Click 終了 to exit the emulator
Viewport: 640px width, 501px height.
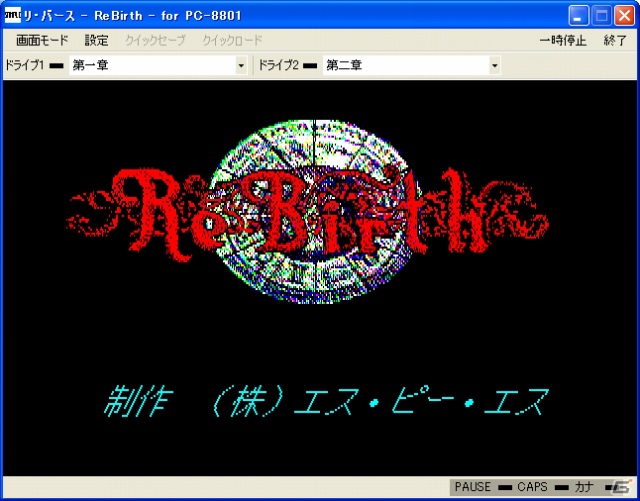tap(615, 40)
